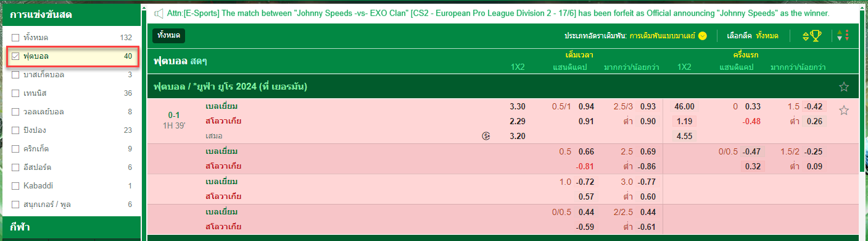Screen dimensions: 868x241
Task: Open the league selector ทั้งหมด
Action: point(767,36)
